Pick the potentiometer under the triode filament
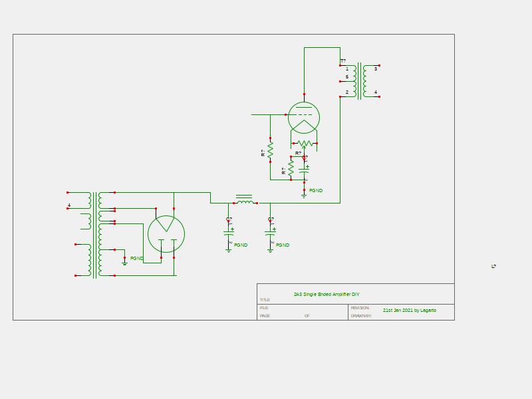The height and width of the screenshot is (399, 532). tap(305, 143)
